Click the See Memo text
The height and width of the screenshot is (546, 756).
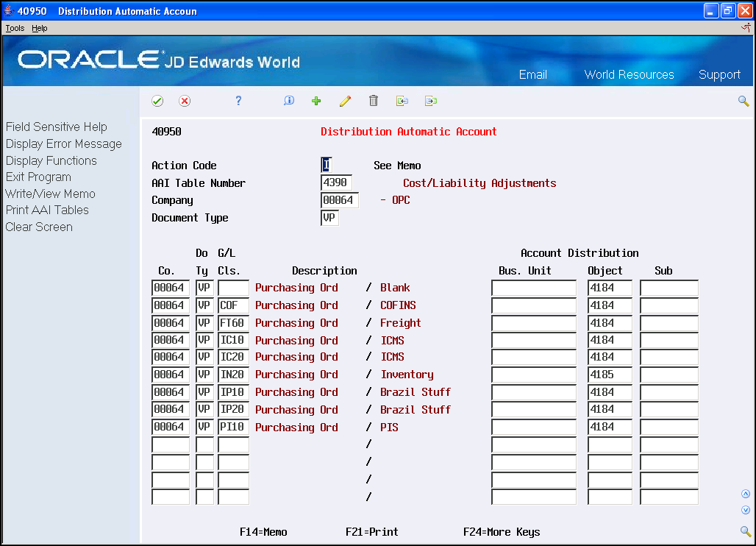coord(397,166)
